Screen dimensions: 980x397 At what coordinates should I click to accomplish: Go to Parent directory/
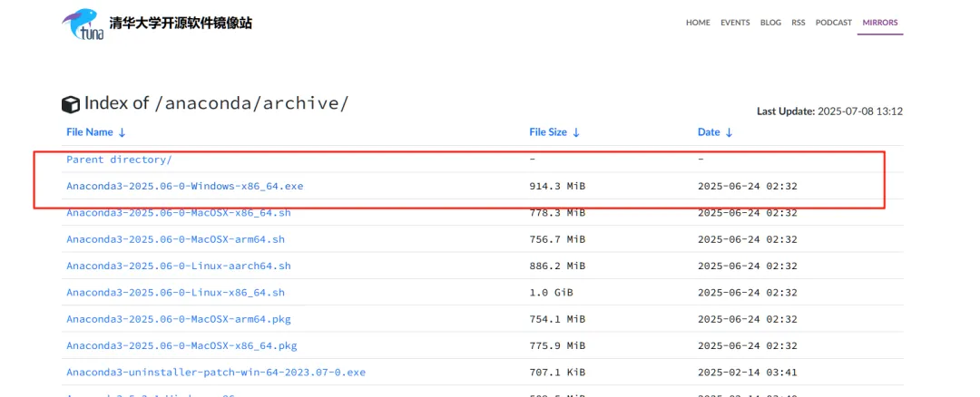point(119,160)
